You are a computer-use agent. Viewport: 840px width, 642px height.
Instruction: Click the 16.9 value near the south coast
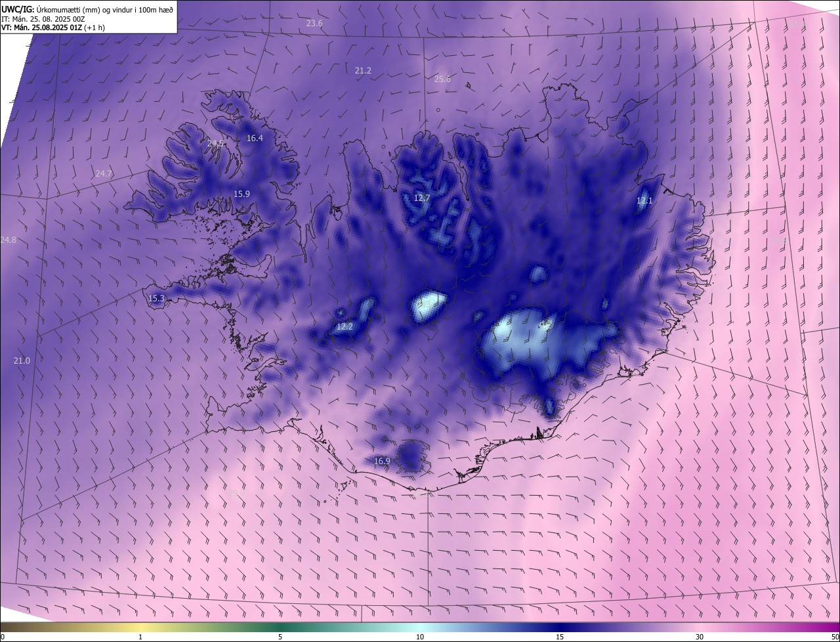click(382, 461)
